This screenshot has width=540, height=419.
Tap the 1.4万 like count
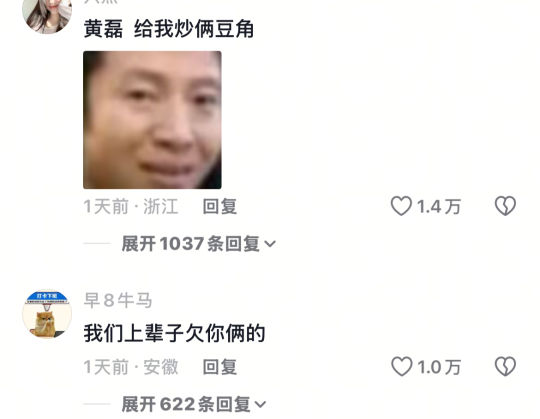click(439, 207)
